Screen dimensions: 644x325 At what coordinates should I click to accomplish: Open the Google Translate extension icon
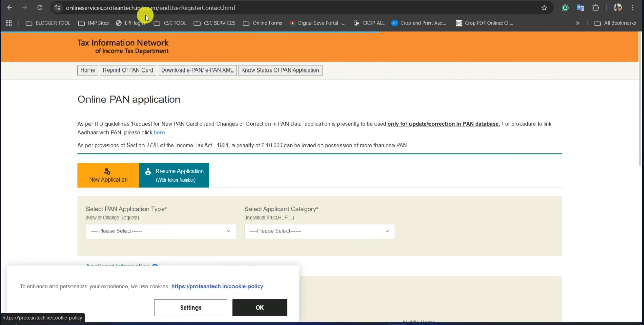click(x=580, y=8)
